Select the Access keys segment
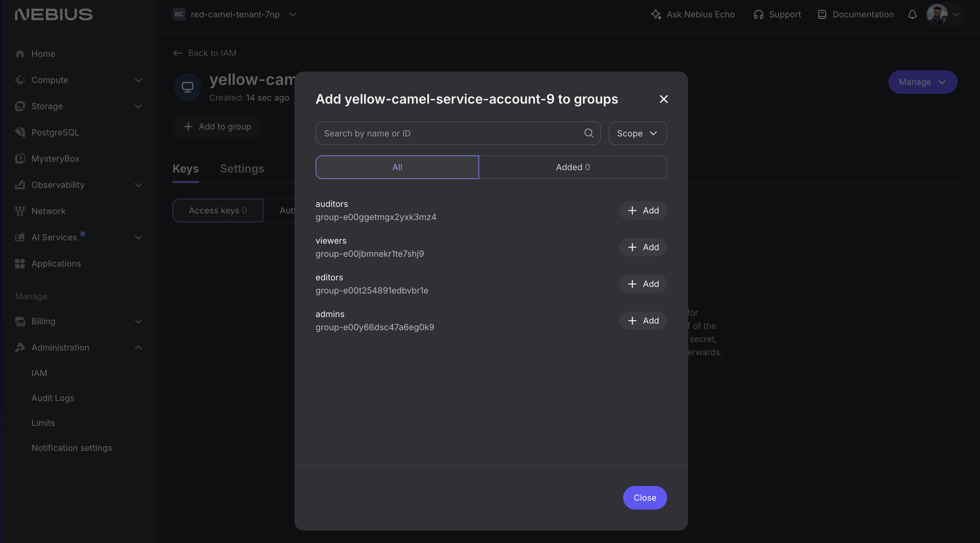 coord(217,211)
